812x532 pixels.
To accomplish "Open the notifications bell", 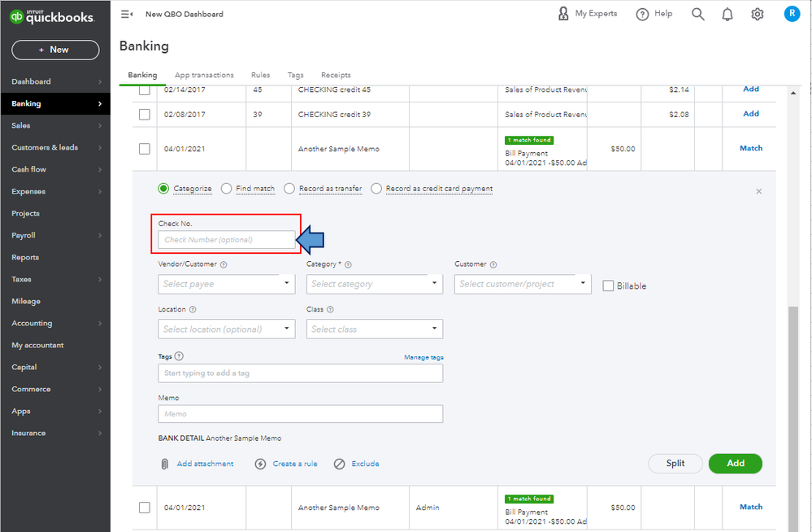I will click(727, 14).
